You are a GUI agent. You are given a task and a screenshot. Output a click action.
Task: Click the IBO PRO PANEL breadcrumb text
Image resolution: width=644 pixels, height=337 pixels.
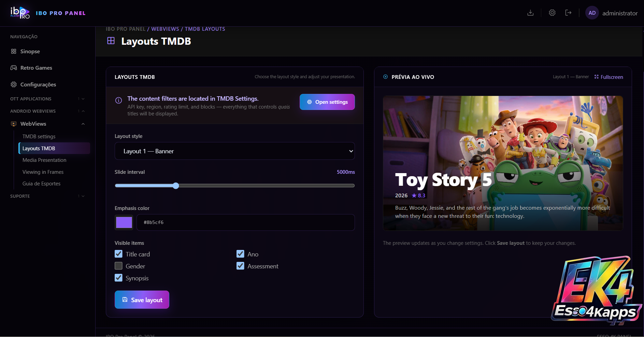coord(126,29)
